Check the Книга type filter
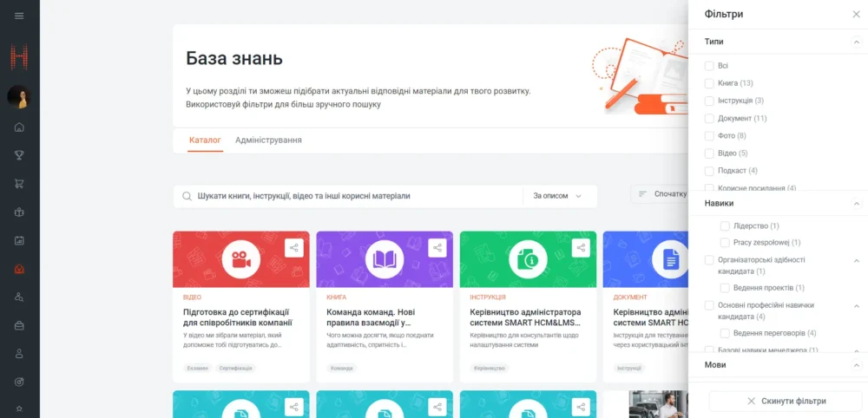 coord(709,83)
